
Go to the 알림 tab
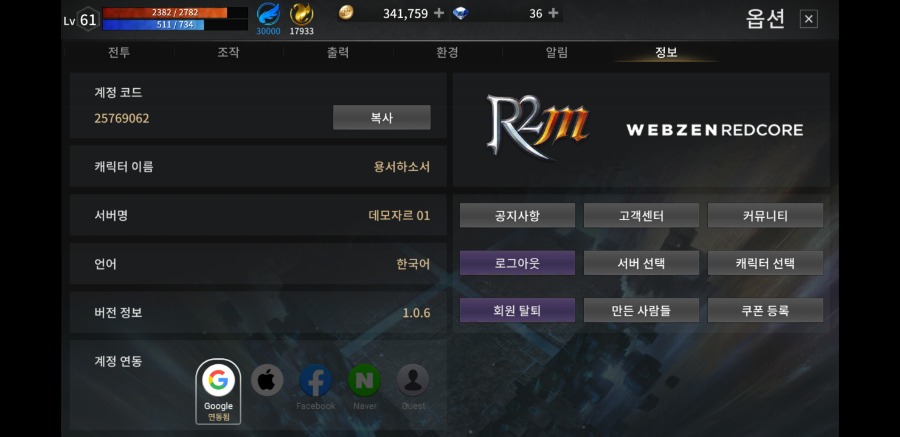click(x=557, y=52)
